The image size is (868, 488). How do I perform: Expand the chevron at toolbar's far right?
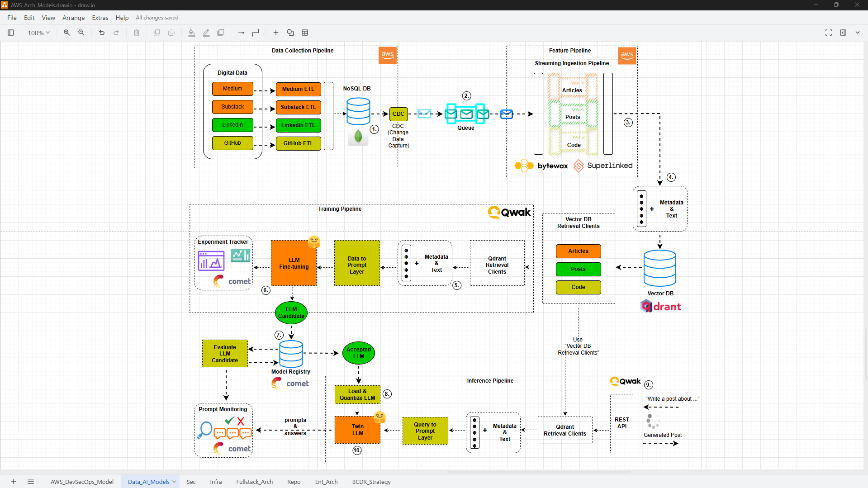click(858, 33)
